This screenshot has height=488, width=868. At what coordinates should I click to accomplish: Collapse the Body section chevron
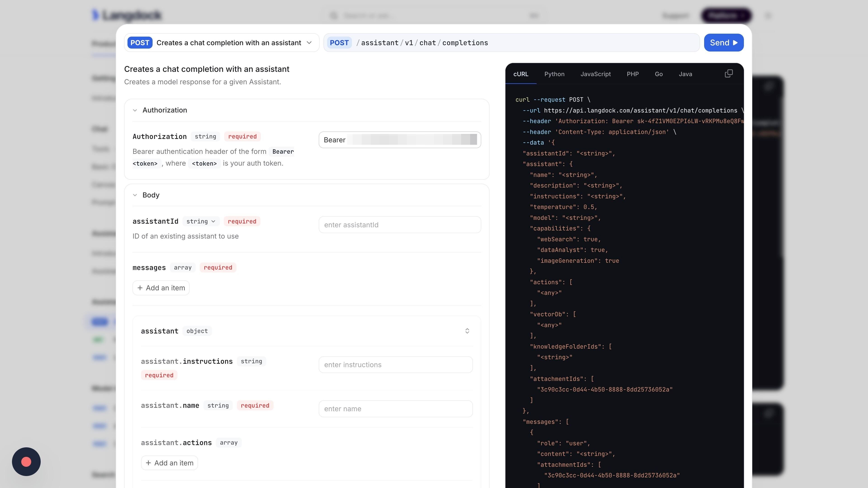[x=135, y=195]
